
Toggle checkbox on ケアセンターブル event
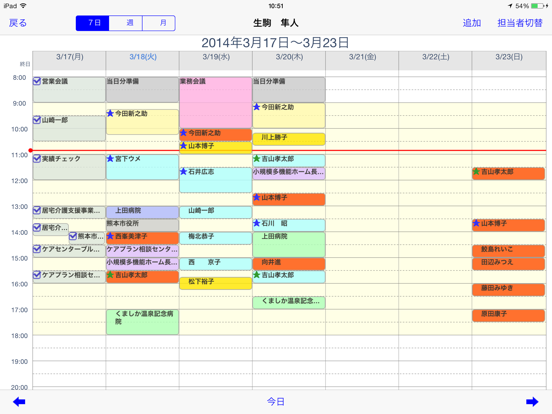point(37,249)
